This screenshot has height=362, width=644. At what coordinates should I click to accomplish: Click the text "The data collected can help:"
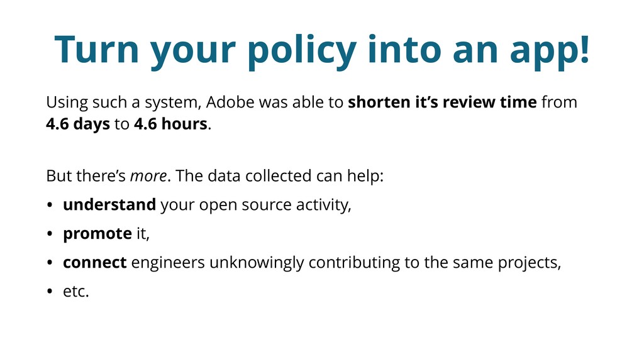(x=280, y=176)
